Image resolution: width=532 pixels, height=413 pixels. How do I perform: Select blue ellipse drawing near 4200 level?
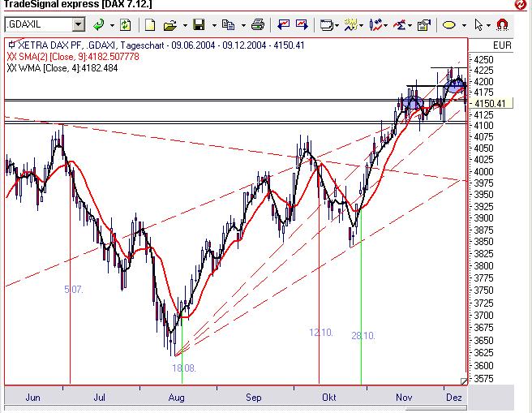(455, 85)
